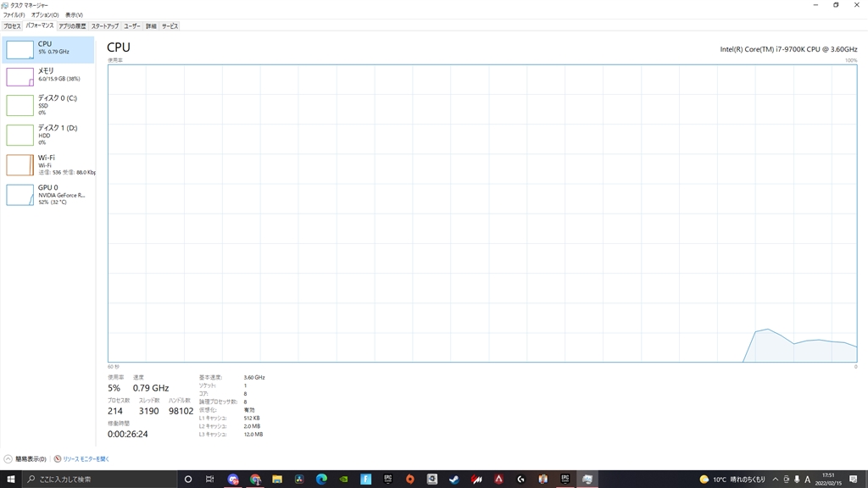Open Steam from the taskbar
The height and width of the screenshot is (488, 868).
click(x=454, y=480)
